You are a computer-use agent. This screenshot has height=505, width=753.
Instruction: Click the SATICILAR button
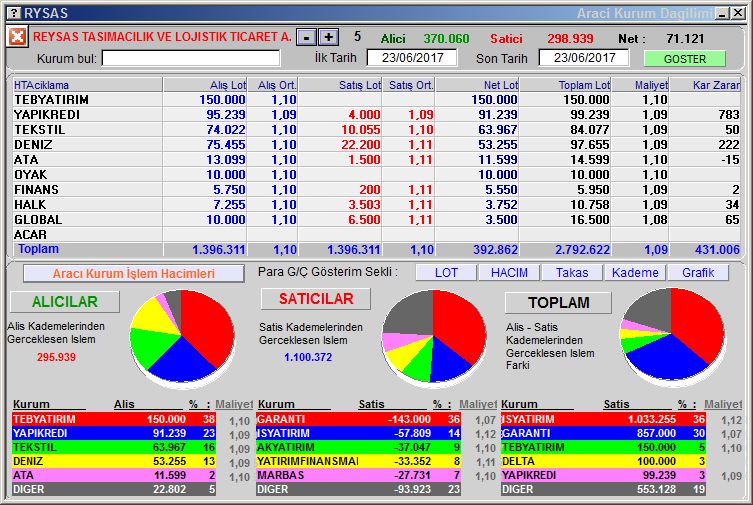pos(316,299)
